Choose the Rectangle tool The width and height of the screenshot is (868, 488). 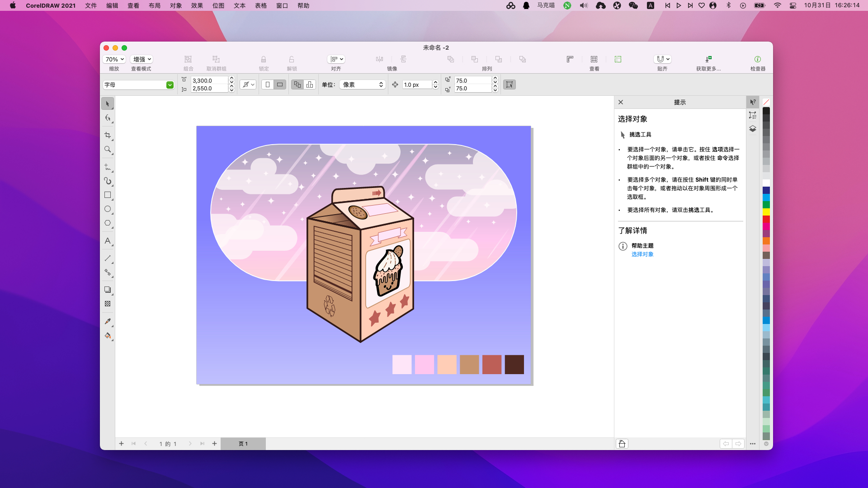108,195
